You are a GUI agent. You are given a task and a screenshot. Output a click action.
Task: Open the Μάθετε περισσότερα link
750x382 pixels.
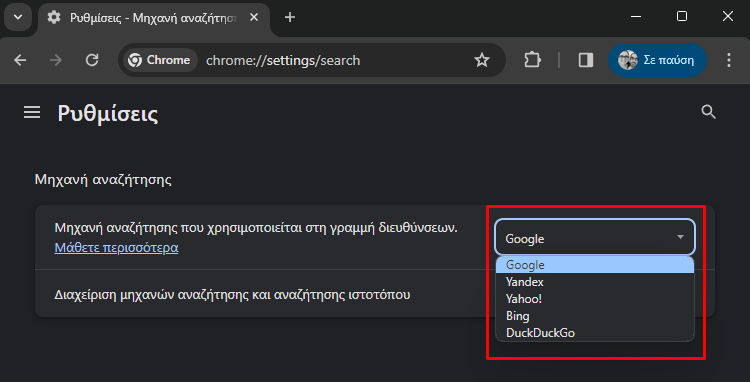pos(116,248)
